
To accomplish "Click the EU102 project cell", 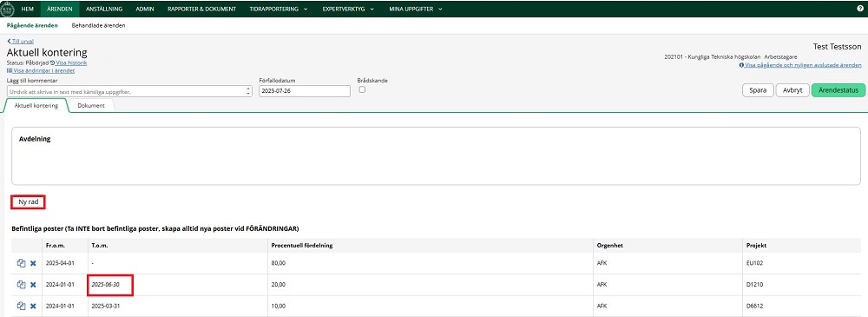I will pyautogui.click(x=754, y=263).
